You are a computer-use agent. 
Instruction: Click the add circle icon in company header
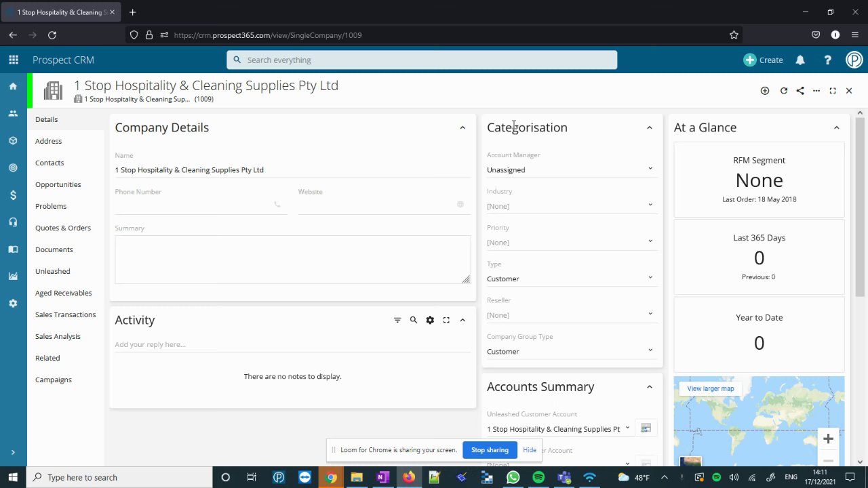765,91
